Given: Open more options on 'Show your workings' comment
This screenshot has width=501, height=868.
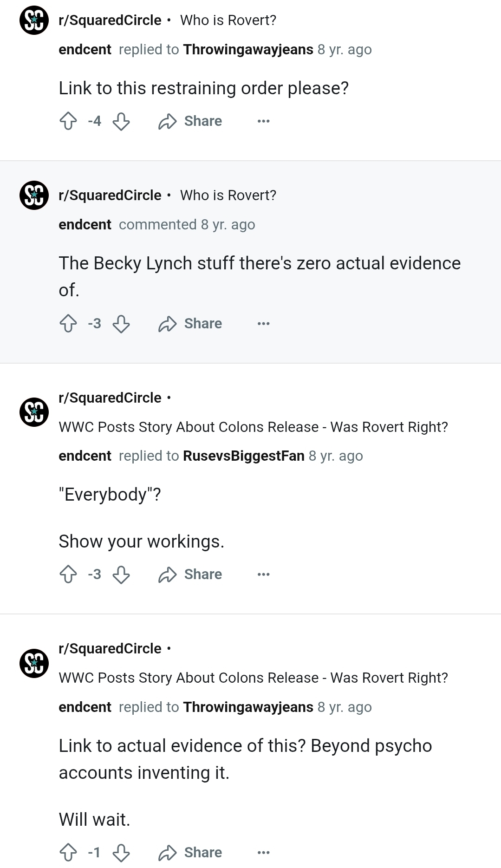Looking at the screenshot, I should [263, 574].
